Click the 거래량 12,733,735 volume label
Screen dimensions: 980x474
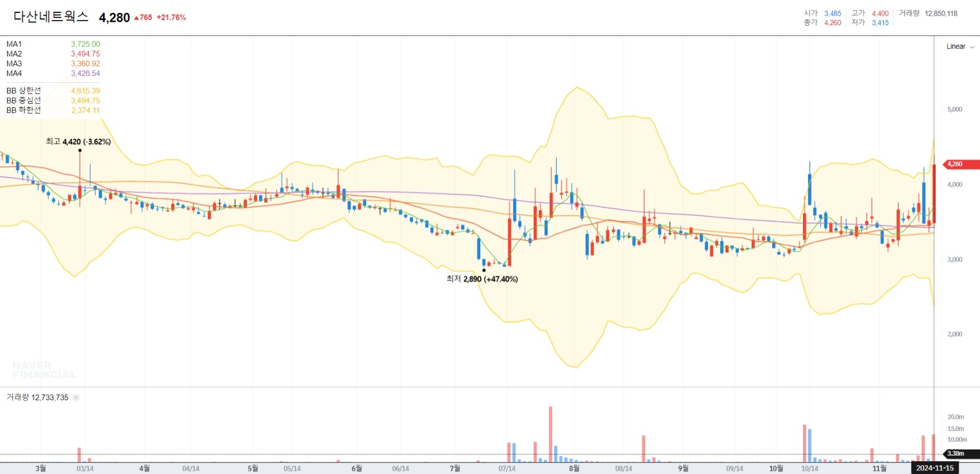pyautogui.click(x=37, y=397)
